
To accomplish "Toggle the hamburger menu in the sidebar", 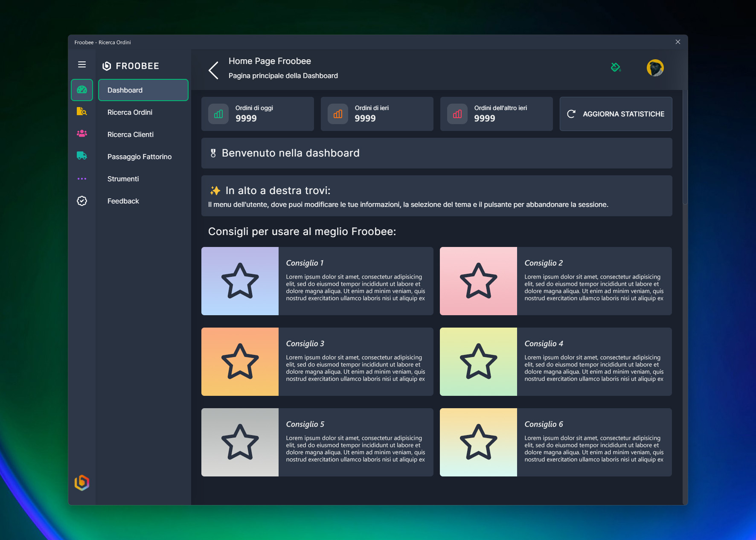I will point(82,64).
